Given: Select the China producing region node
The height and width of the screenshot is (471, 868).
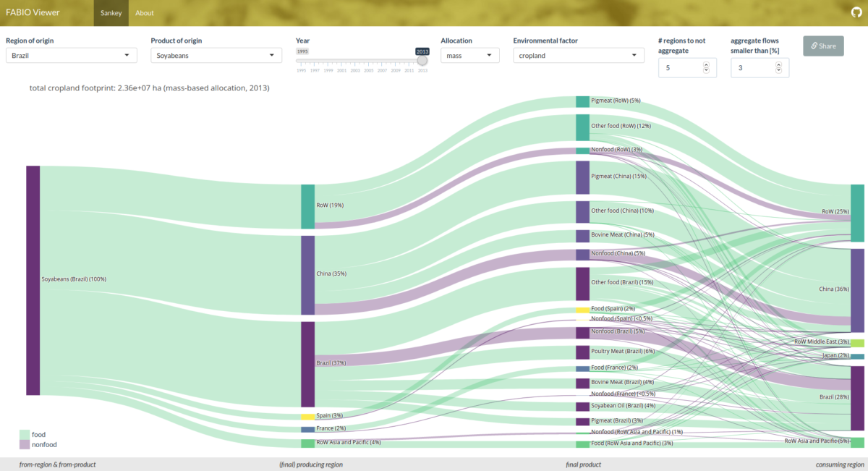Looking at the screenshot, I should (307, 275).
